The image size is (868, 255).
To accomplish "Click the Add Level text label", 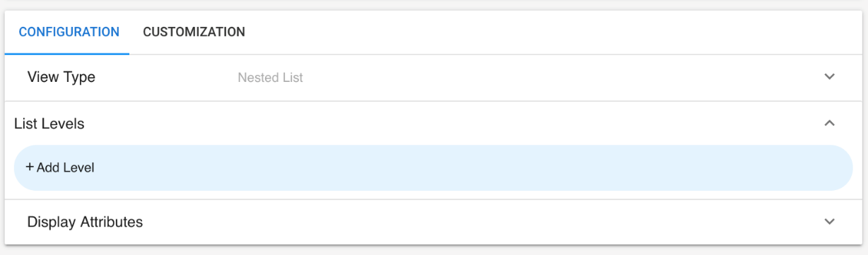I will tap(66, 168).
